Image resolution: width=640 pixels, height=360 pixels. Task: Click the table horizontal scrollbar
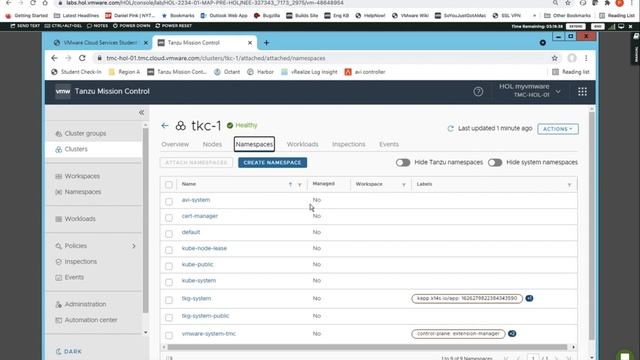[x=367, y=347]
